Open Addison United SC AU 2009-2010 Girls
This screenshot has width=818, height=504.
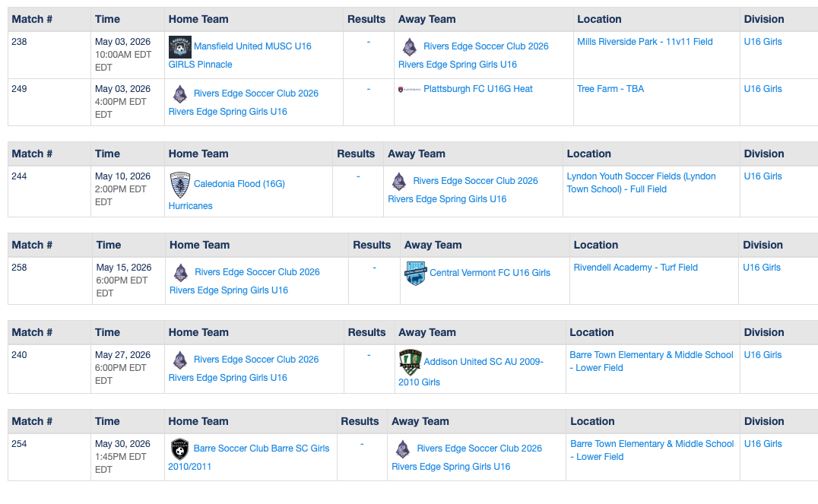483,362
